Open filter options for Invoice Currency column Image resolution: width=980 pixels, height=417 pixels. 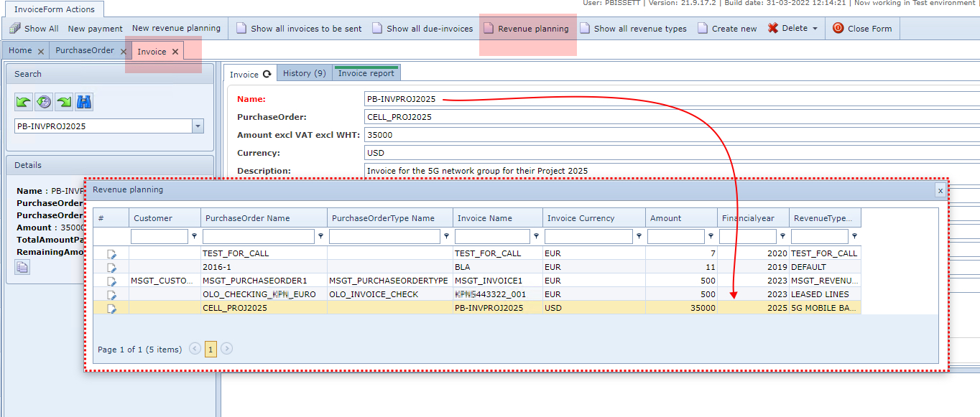pos(637,236)
